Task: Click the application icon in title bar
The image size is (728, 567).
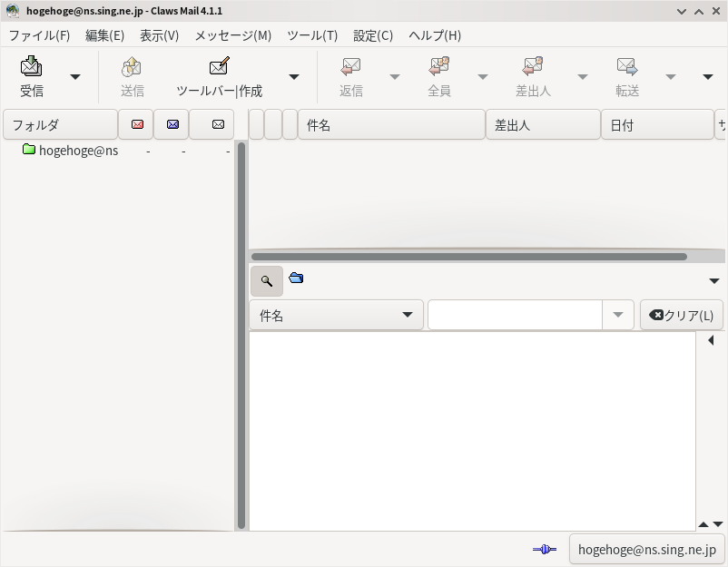Action: tap(13, 10)
